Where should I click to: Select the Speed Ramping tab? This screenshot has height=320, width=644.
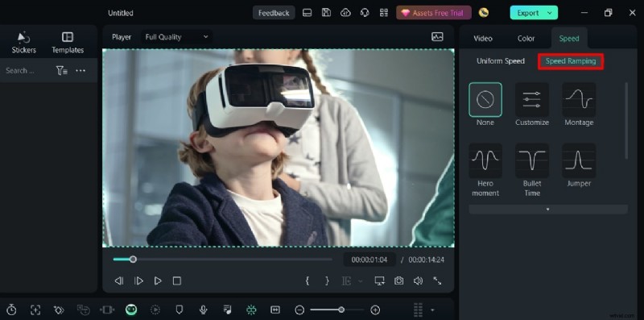point(571,61)
